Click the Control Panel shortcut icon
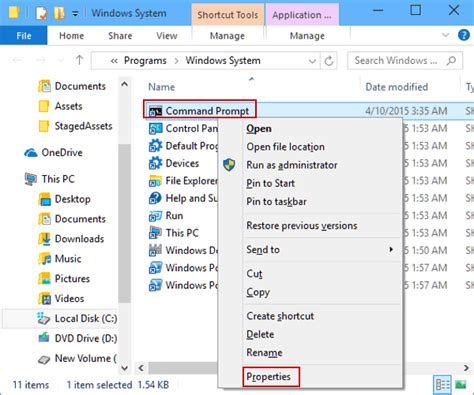This screenshot has width=474, height=395. [x=155, y=129]
